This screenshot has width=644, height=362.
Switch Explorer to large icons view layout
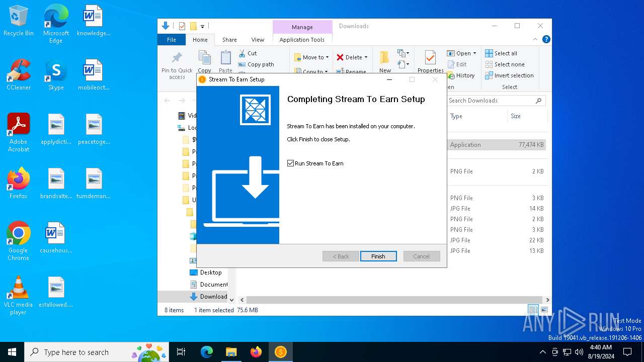tap(544, 310)
